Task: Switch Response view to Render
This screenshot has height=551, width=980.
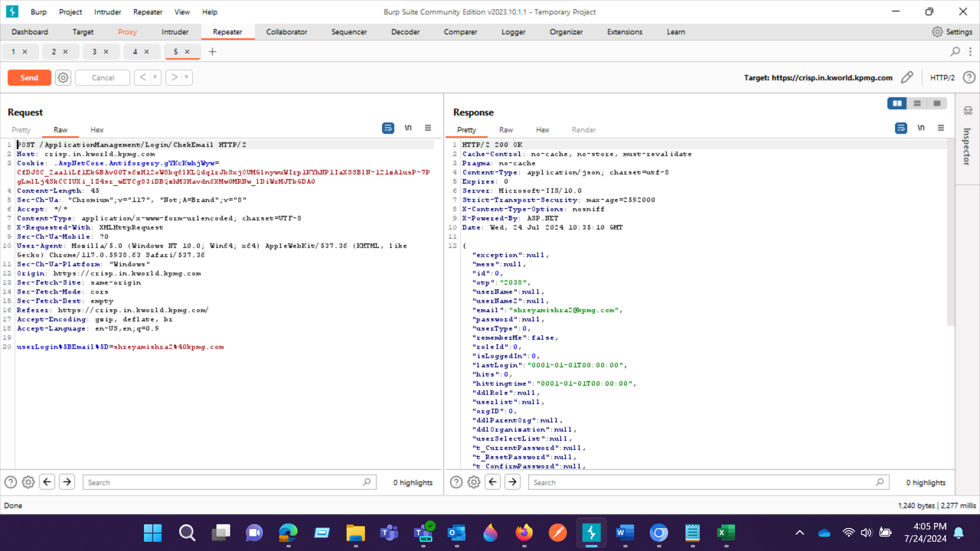Action: [583, 130]
